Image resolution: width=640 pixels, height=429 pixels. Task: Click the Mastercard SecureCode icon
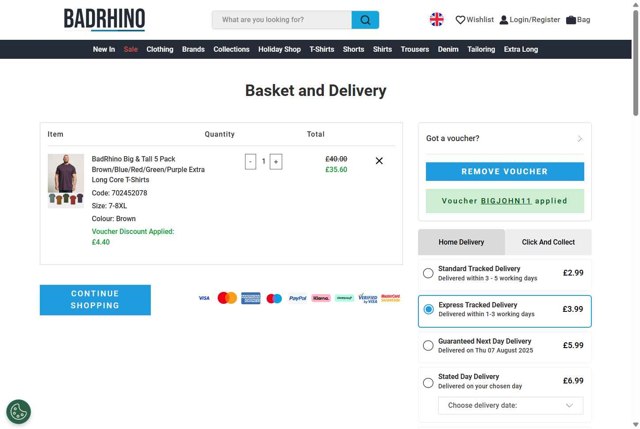coord(391,298)
